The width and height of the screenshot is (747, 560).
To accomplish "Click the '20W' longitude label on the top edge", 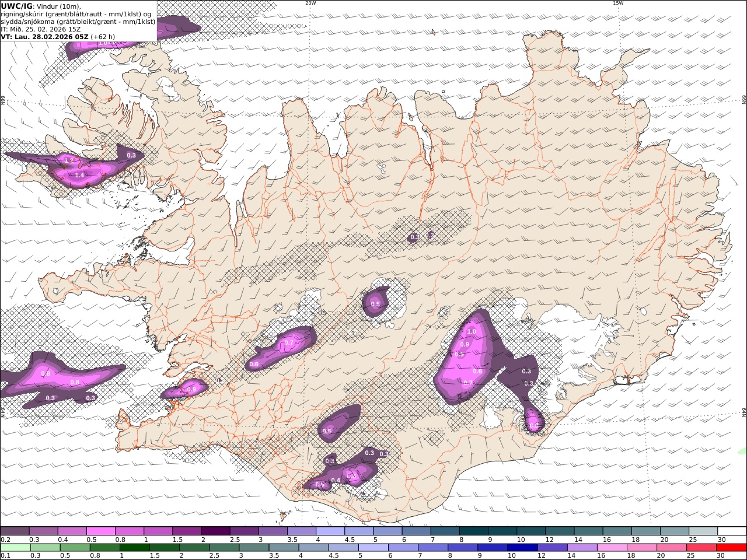I will pos(310,3).
